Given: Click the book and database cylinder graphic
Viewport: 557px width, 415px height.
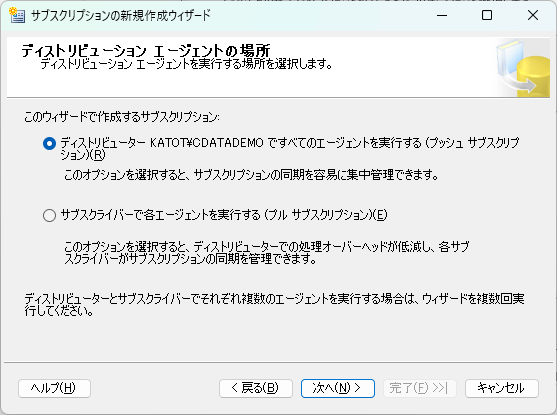Looking at the screenshot, I should (522, 68).
